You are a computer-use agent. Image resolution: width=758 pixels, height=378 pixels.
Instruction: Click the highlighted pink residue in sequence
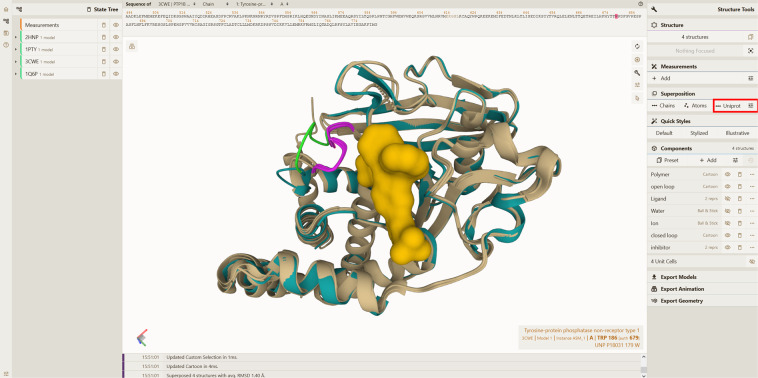[x=616, y=16]
